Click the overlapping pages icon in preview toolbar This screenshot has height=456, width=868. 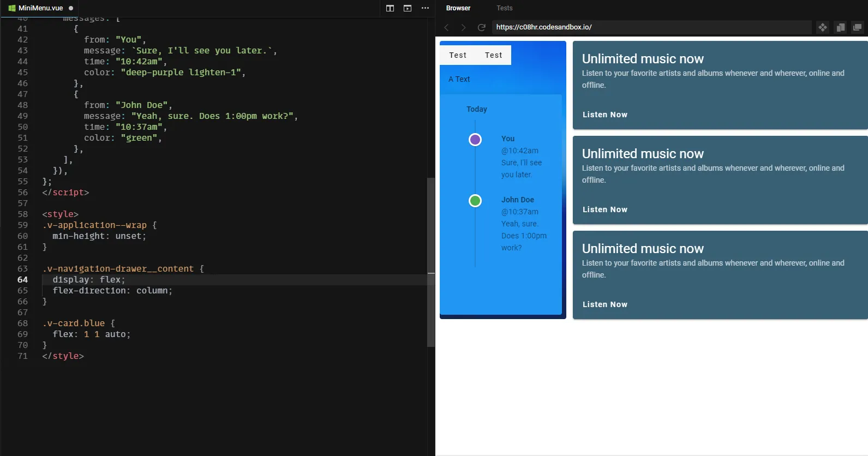[840, 27]
